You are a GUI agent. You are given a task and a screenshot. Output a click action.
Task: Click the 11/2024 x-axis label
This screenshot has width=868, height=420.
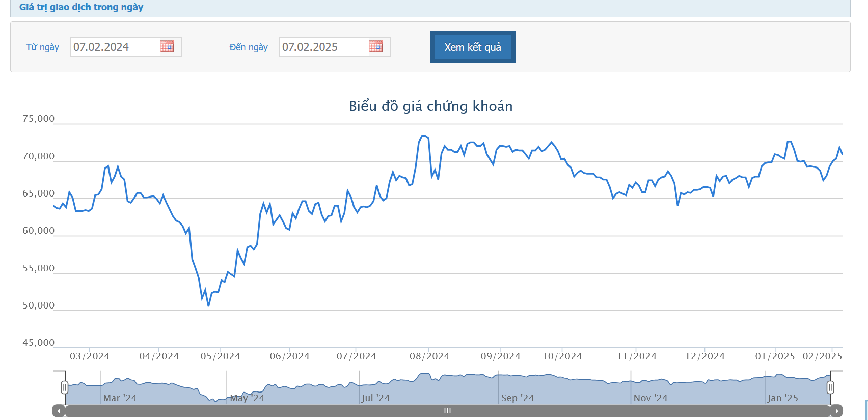click(637, 356)
